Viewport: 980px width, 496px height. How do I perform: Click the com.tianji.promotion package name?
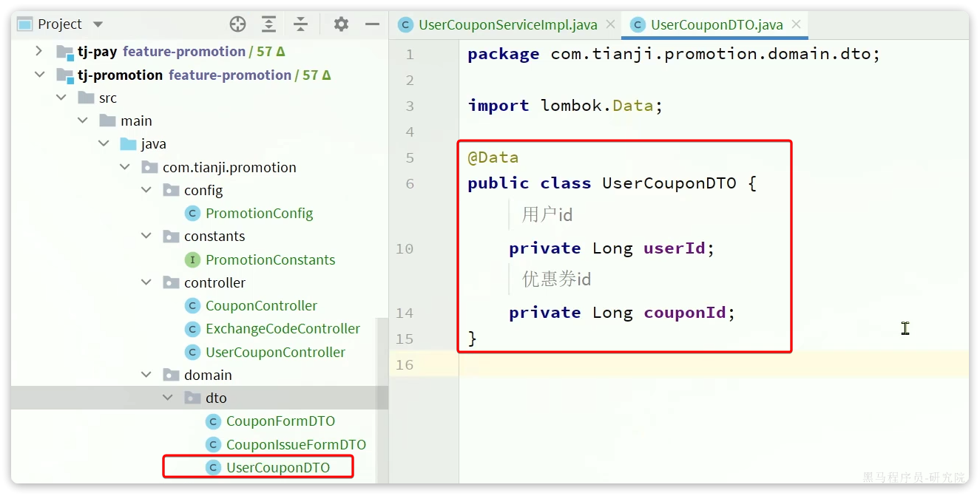point(229,167)
